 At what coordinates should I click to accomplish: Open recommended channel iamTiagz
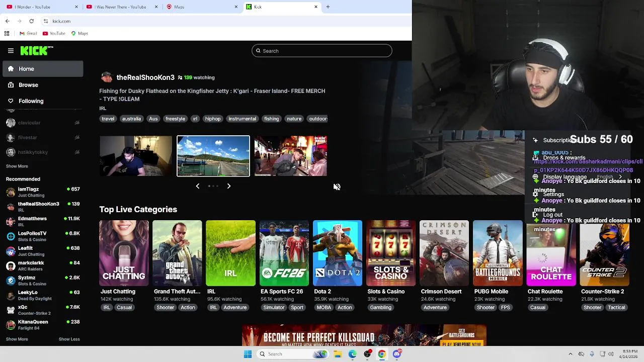pyautogui.click(x=43, y=192)
